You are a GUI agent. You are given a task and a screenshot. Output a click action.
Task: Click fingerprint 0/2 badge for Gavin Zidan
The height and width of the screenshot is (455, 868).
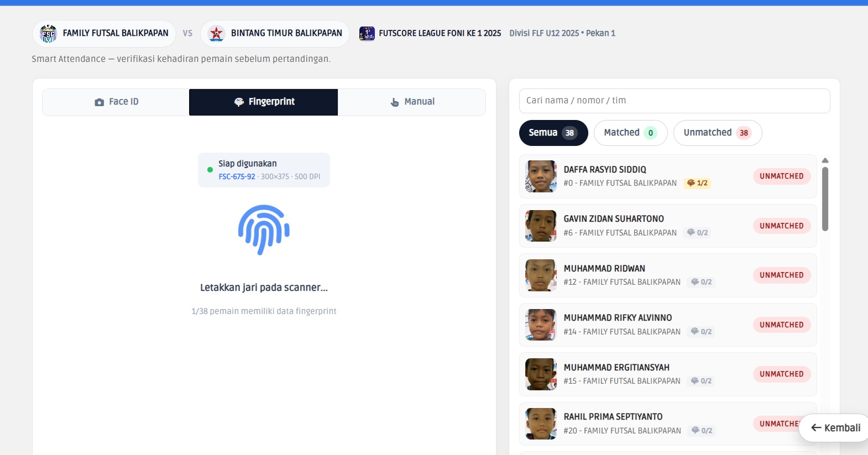click(x=697, y=233)
